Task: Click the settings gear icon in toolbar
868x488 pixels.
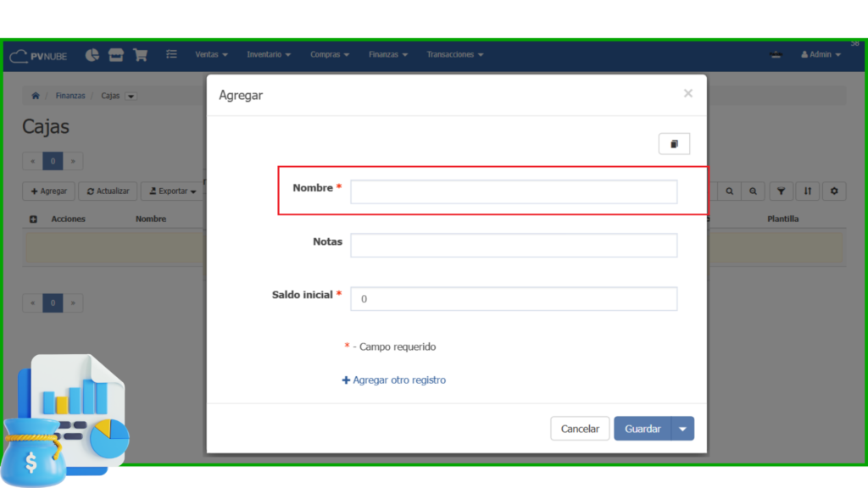Action: 834,191
